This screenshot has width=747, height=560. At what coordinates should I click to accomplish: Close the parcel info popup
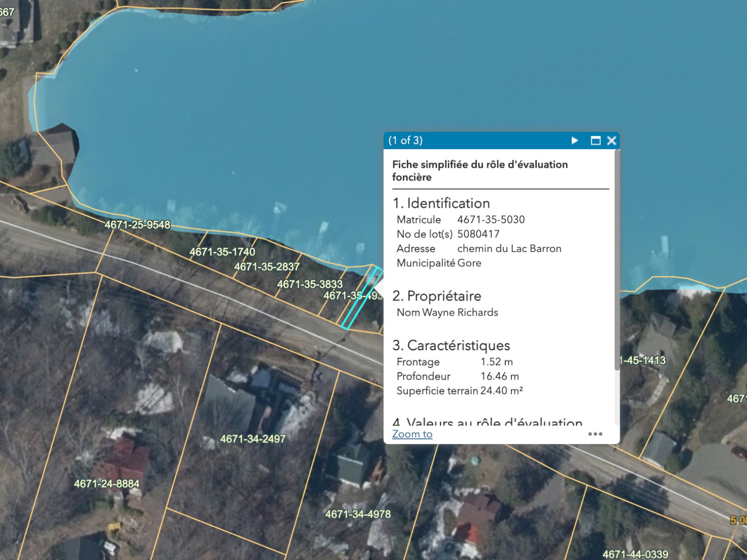612,141
